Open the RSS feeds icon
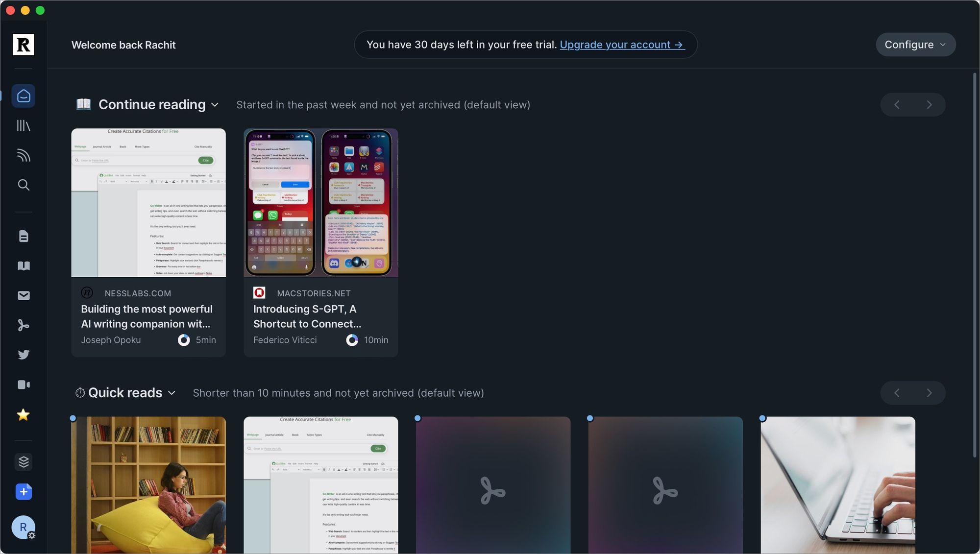Viewport: 980px width, 554px height. click(x=23, y=155)
